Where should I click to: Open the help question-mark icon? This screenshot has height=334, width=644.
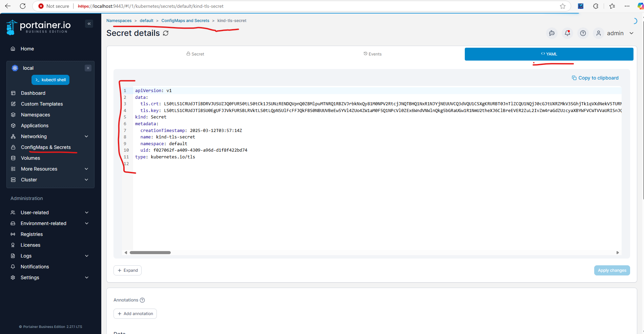pos(583,33)
